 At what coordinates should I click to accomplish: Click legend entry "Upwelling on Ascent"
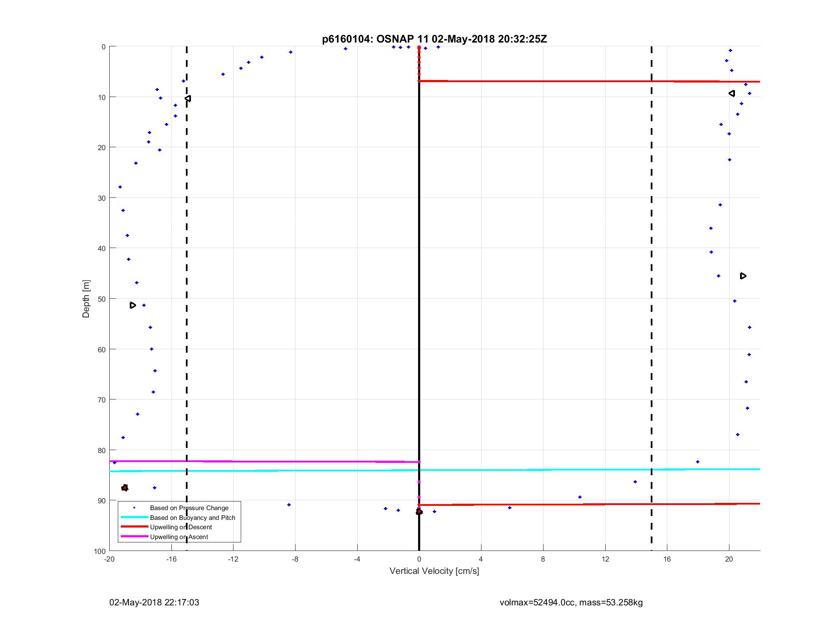tap(179, 537)
